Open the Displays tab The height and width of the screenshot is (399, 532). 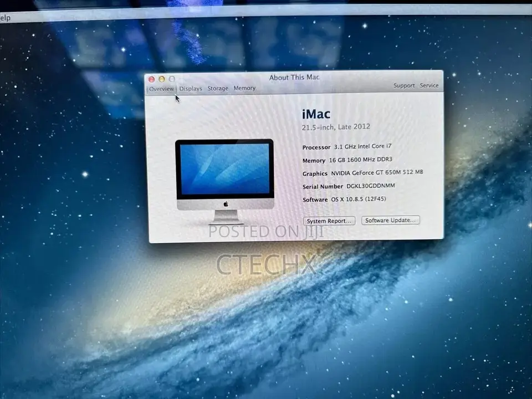[191, 89]
